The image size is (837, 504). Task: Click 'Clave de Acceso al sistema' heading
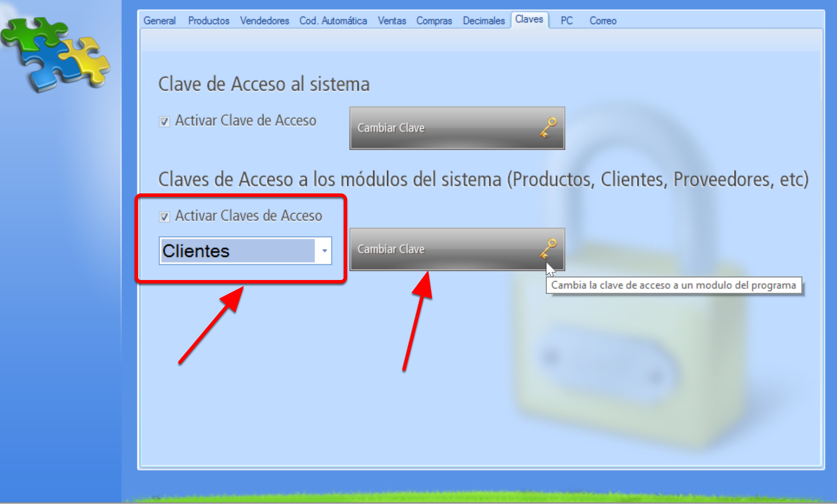coord(264,84)
